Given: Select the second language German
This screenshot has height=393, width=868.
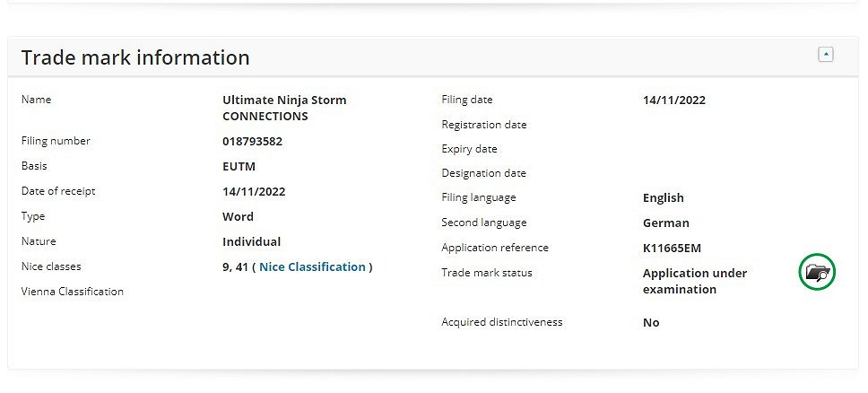Looking at the screenshot, I should pos(666,223).
